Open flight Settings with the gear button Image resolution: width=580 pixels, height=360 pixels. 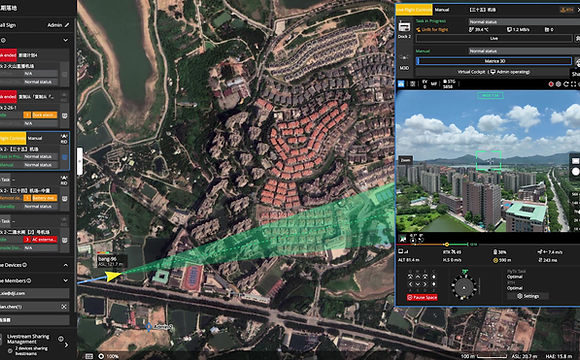528,296
